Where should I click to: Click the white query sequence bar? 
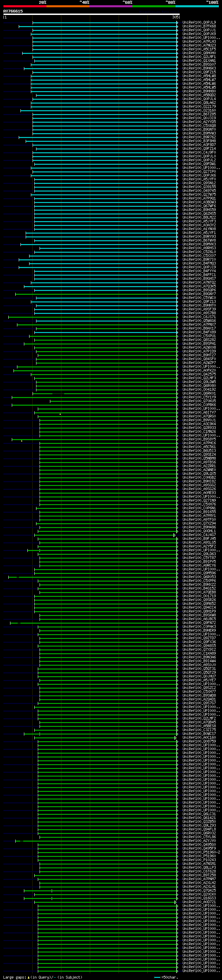click(92, 15)
